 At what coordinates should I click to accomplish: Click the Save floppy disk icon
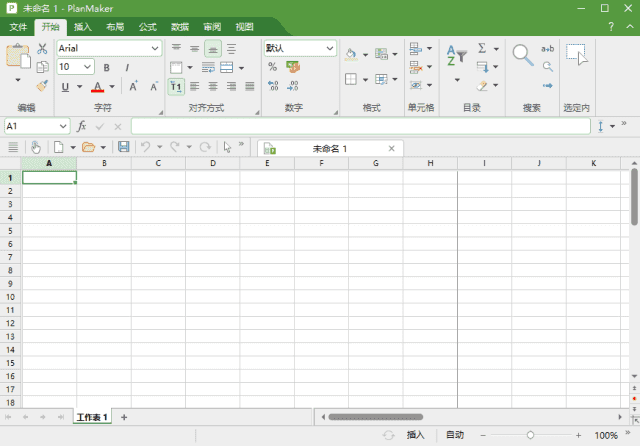(124, 147)
